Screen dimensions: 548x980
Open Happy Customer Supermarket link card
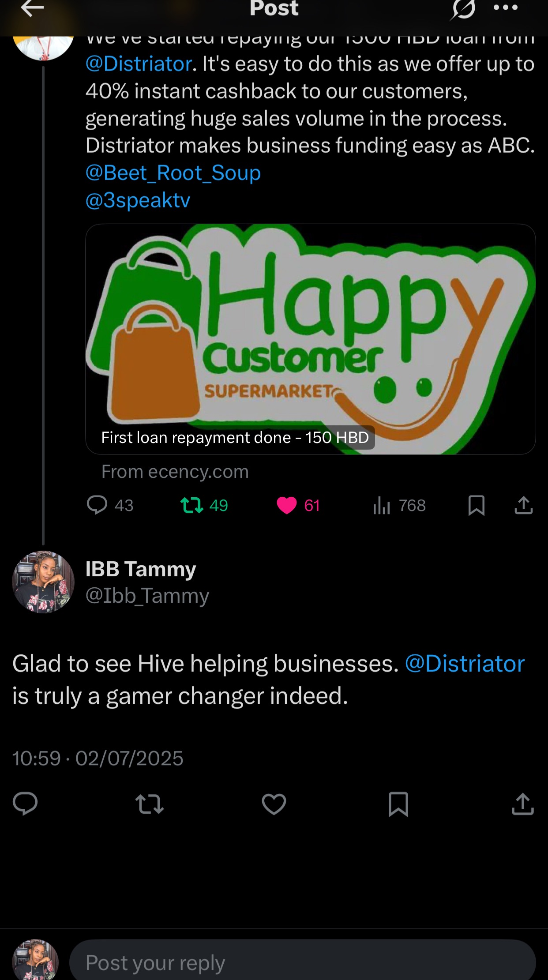(x=311, y=339)
